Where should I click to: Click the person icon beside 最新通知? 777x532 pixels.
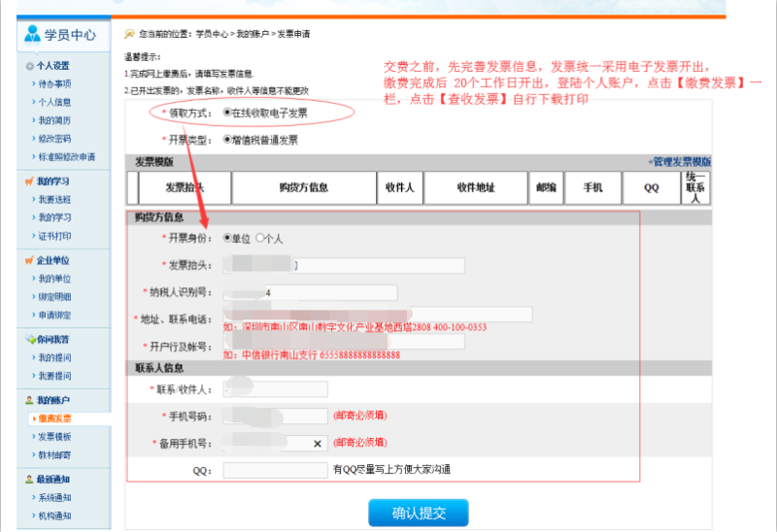pos(29,480)
